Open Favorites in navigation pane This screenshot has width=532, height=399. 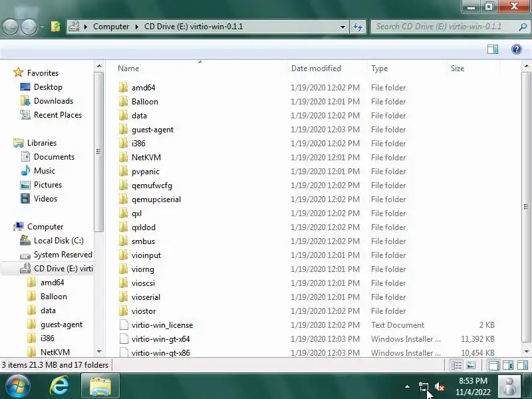pyautogui.click(x=43, y=73)
